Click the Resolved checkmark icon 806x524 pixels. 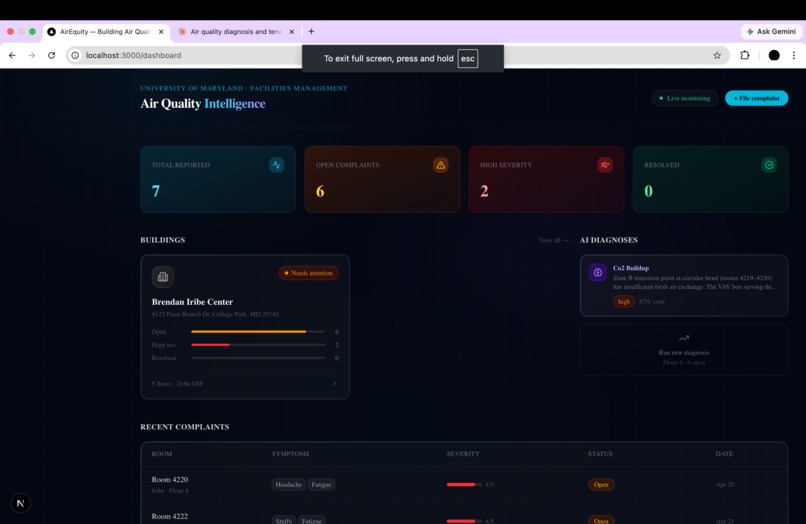[x=769, y=165]
